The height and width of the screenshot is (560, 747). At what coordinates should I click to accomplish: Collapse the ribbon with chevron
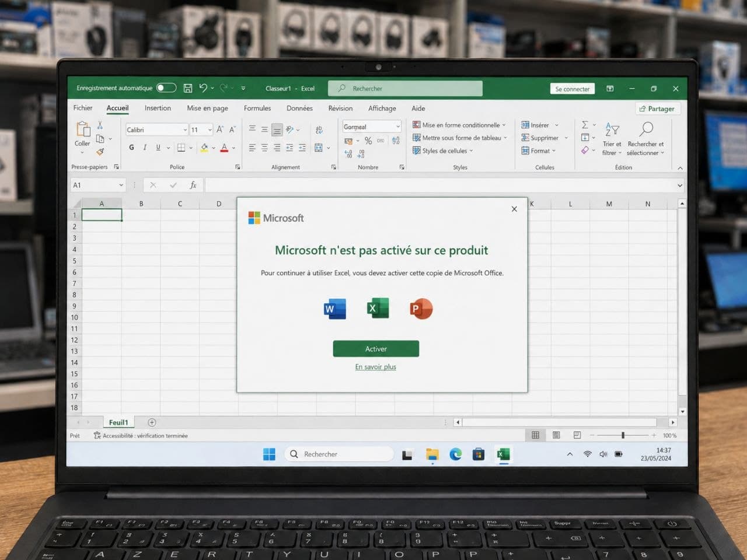pyautogui.click(x=680, y=168)
